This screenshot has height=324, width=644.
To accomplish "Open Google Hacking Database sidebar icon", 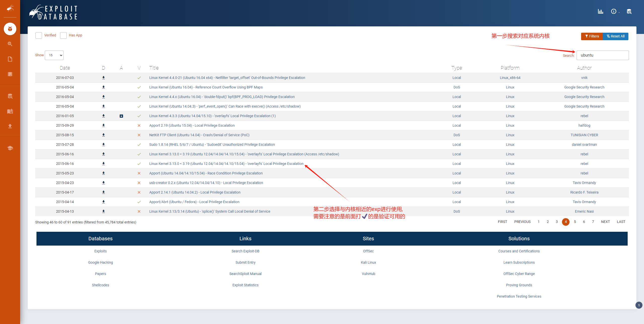I will coord(10,44).
